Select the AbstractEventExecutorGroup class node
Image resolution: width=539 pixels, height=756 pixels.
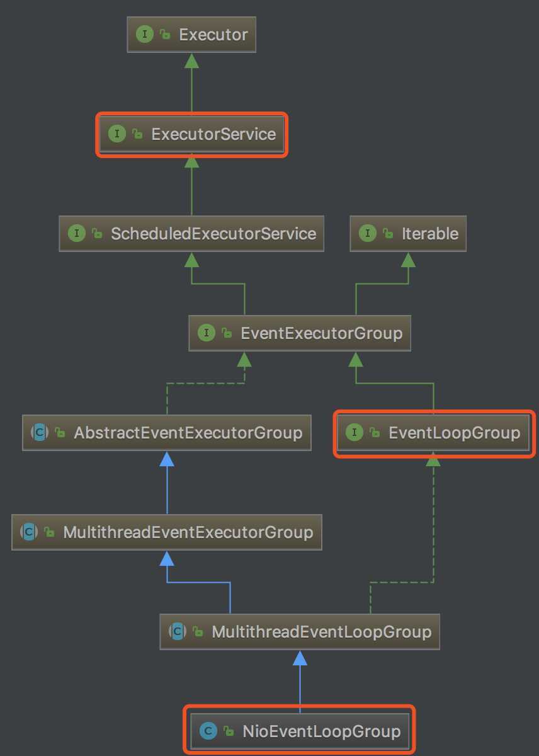pyautogui.click(x=166, y=433)
